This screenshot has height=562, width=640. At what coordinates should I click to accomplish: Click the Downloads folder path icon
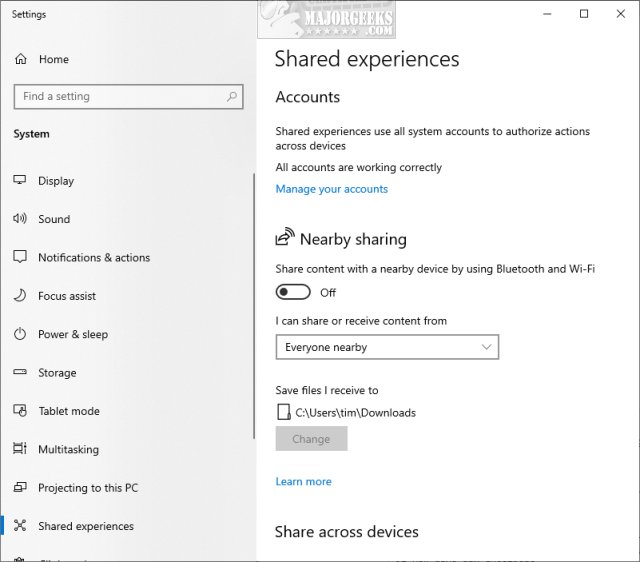point(283,412)
